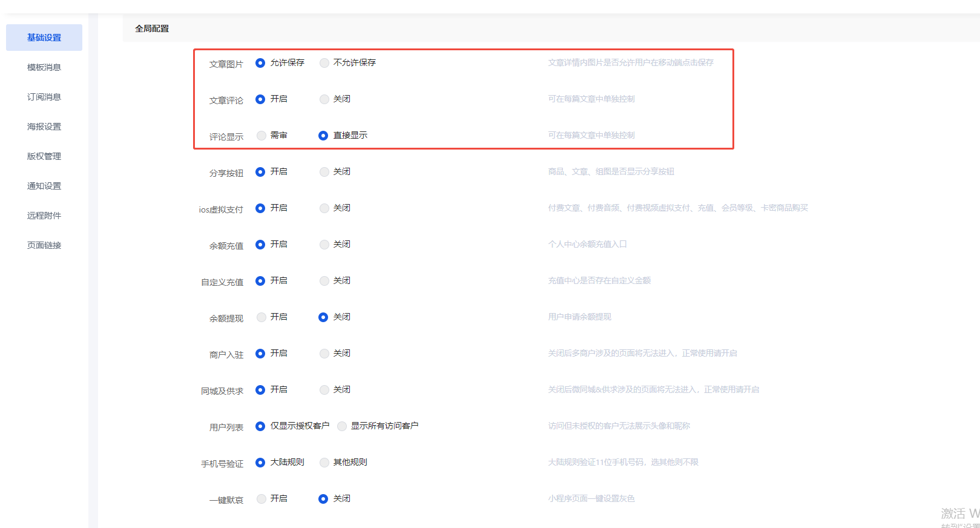Disable 自定义充值 by selecting 关闭

[x=324, y=281]
